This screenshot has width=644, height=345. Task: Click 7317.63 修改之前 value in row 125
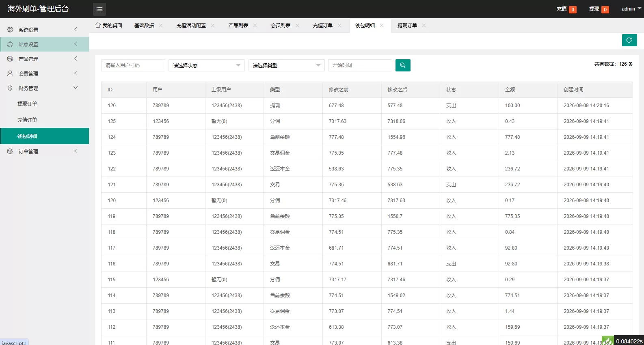(x=337, y=121)
